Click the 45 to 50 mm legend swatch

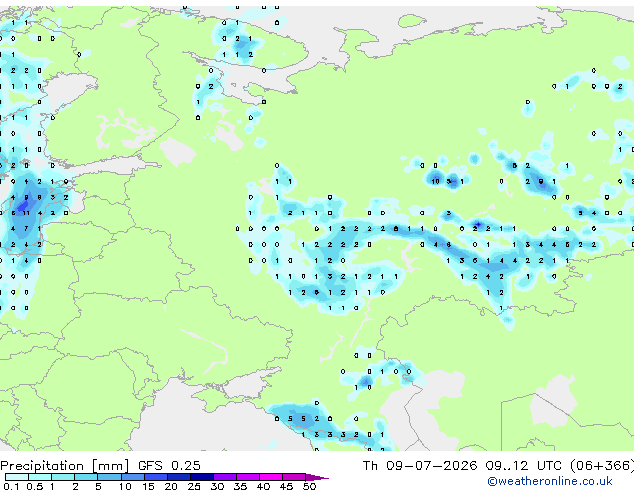[x=294, y=477]
